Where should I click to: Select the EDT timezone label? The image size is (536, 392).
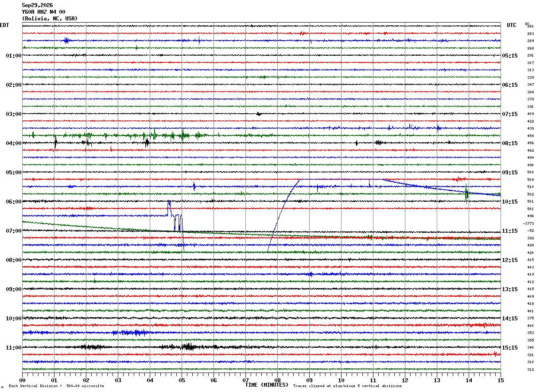coord(4,25)
